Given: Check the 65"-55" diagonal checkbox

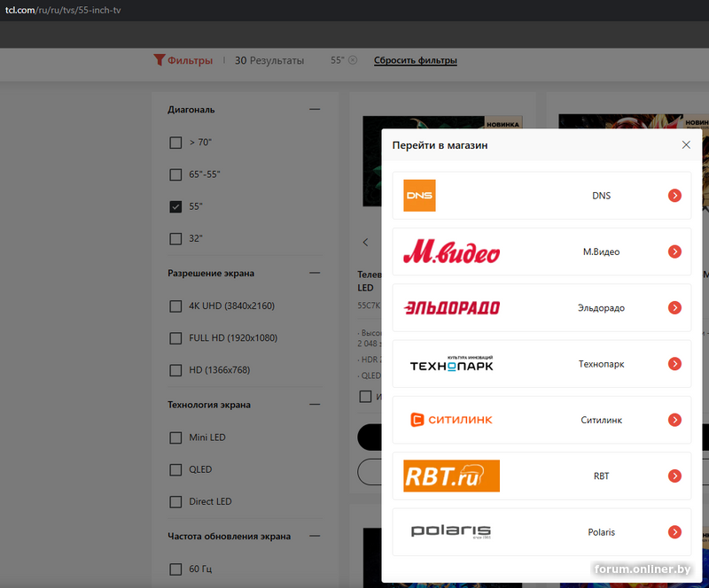Looking at the screenshot, I should (x=175, y=175).
